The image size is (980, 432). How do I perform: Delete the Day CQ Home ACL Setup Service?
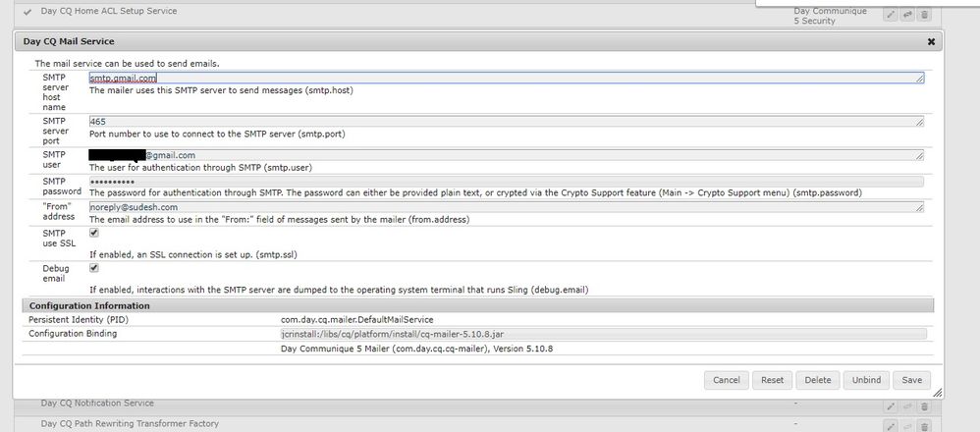[924, 15]
